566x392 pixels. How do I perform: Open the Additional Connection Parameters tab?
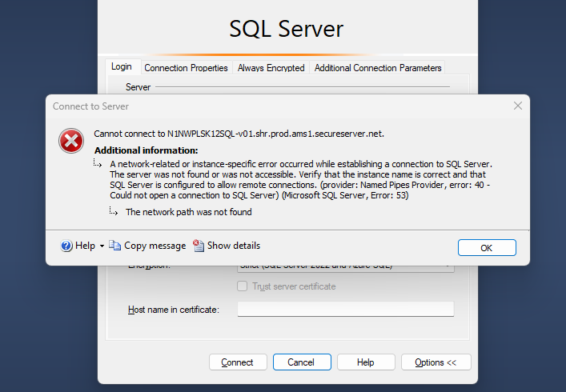(378, 68)
